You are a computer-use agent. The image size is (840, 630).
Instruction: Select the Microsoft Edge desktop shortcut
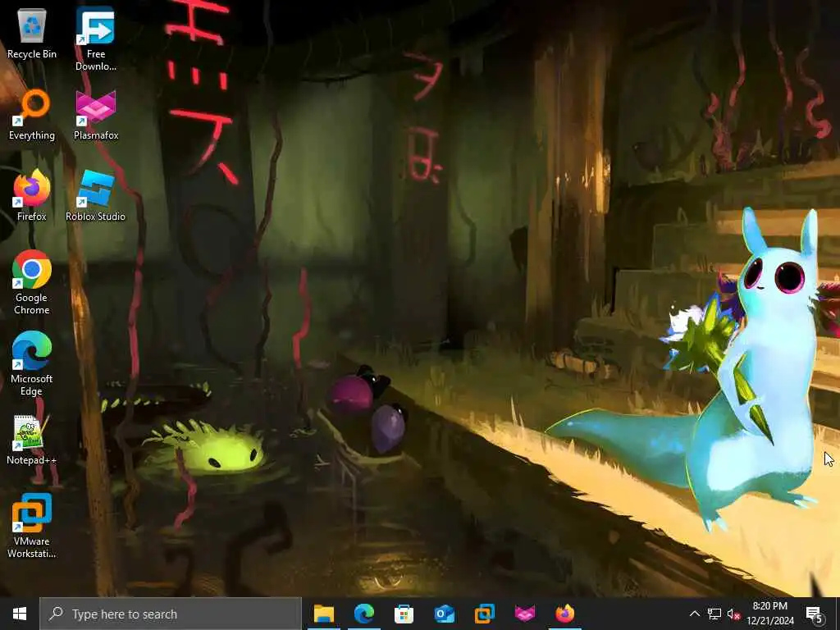(x=32, y=364)
